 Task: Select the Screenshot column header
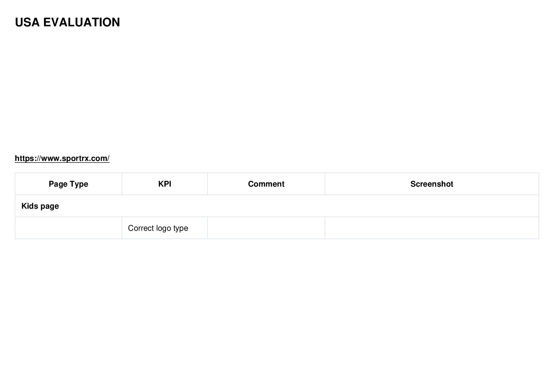point(432,184)
